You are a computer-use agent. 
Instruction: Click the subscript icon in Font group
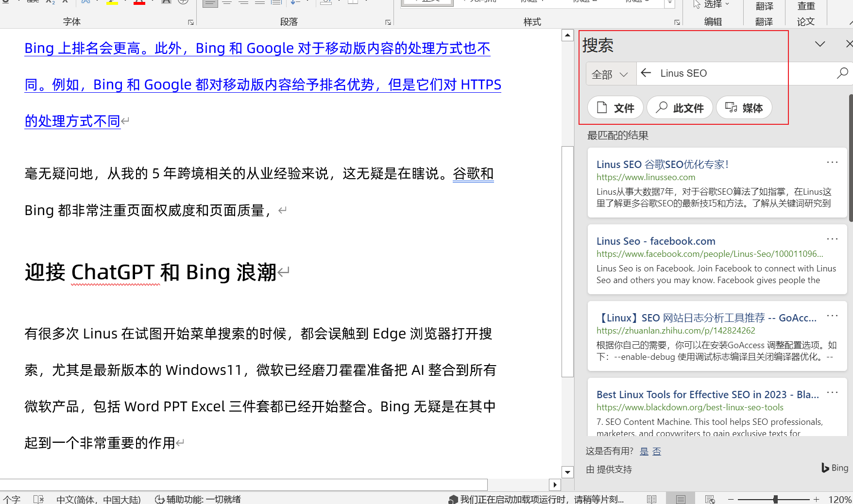(x=49, y=1)
